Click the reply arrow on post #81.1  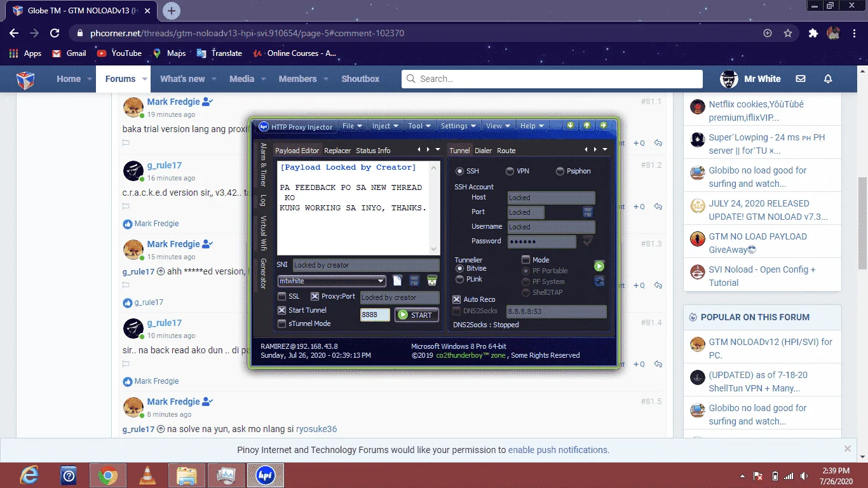click(x=658, y=143)
